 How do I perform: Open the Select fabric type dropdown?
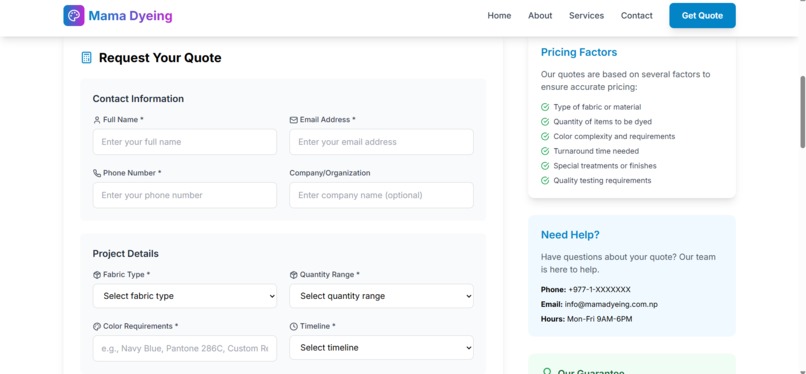185,296
